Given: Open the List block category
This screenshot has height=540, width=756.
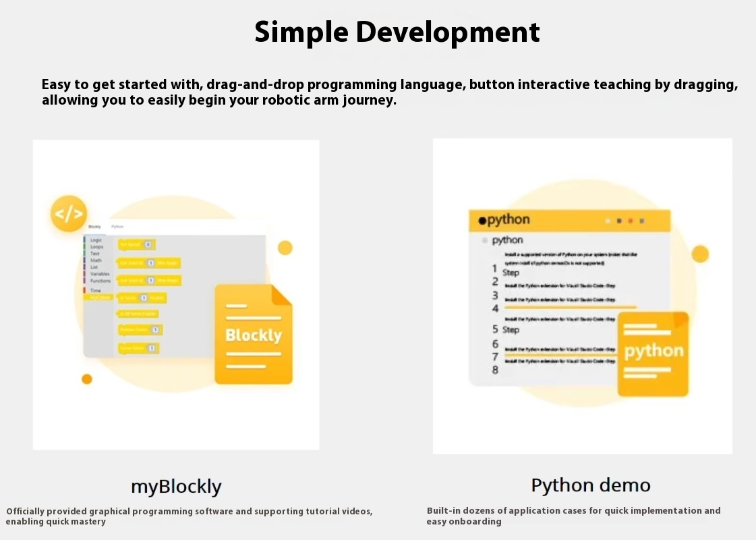Looking at the screenshot, I should 94,267.
